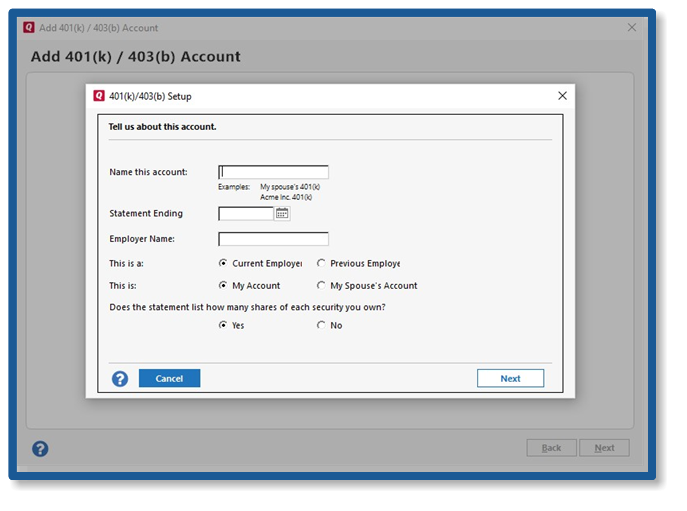Click the Statement Ending date field
687x511 pixels.
pos(245,213)
